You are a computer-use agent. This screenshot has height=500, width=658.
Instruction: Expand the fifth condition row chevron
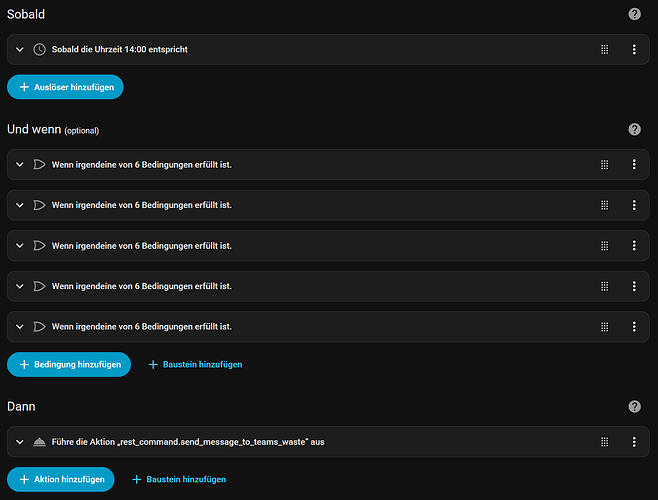tap(20, 327)
